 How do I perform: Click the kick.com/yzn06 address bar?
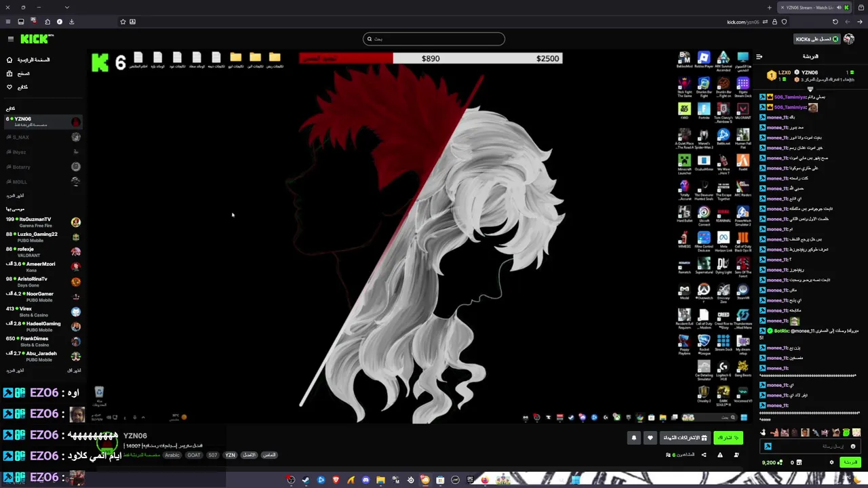[x=743, y=22]
